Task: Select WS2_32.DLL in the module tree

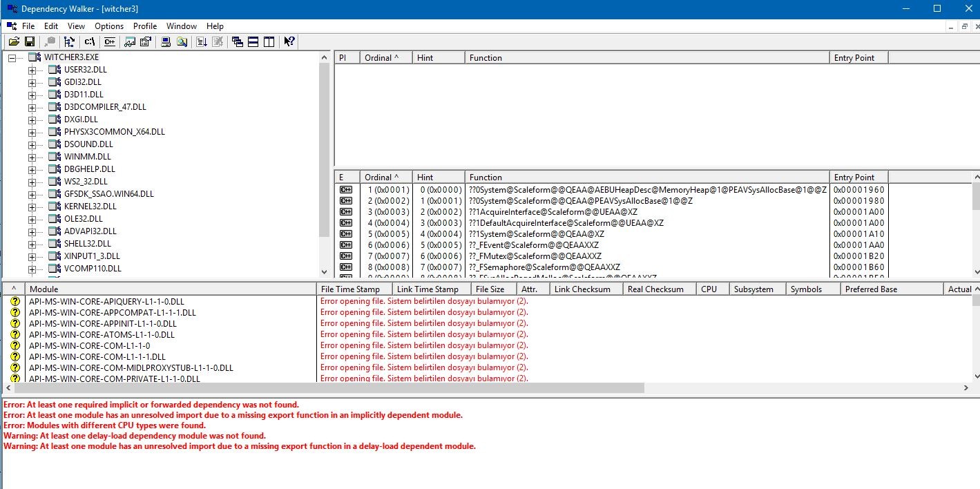Action: (x=87, y=182)
